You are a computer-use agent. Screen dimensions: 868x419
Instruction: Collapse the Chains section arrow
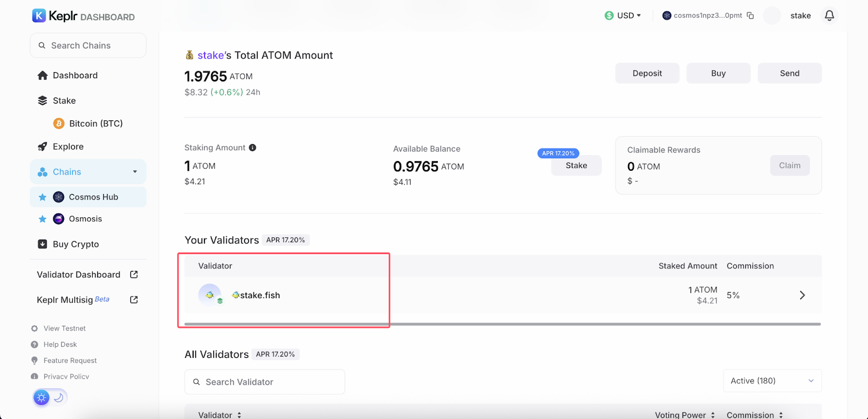point(135,172)
